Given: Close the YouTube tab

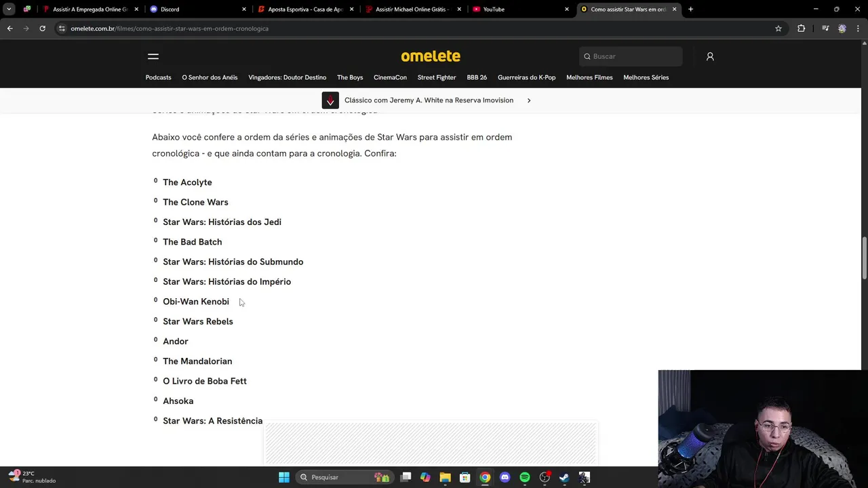Looking at the screenshot, I should click(567, 9).
